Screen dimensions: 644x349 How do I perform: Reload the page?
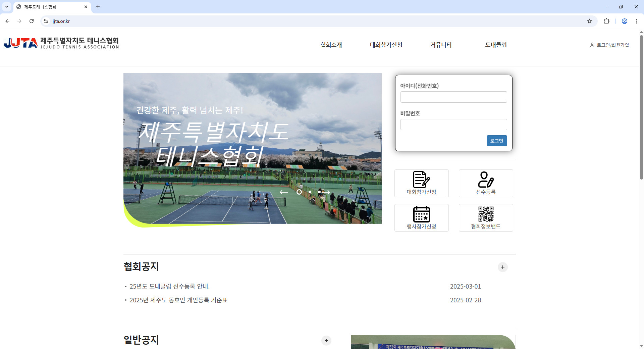coord(32,21)
